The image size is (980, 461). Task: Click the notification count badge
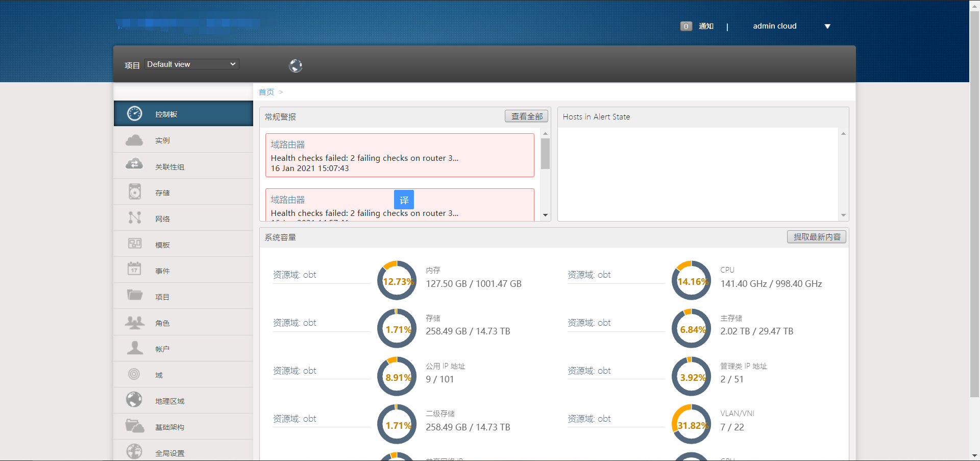pos(686,26)
